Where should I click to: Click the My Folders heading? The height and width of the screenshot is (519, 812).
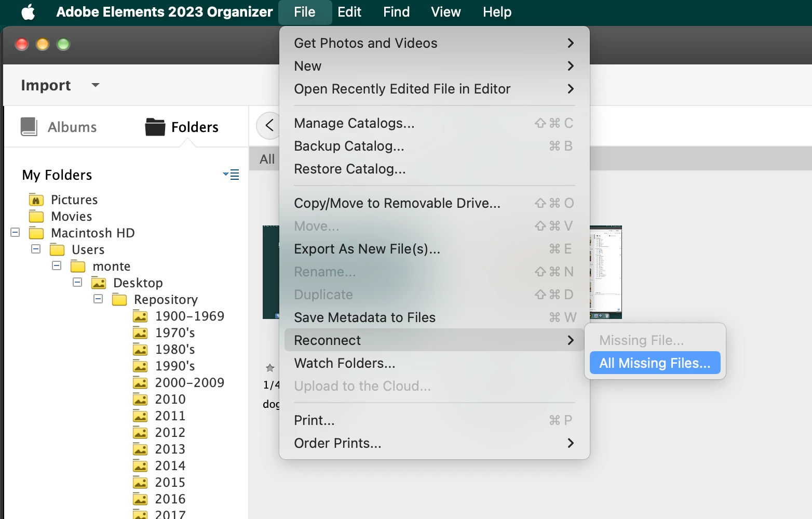(57, 175)
